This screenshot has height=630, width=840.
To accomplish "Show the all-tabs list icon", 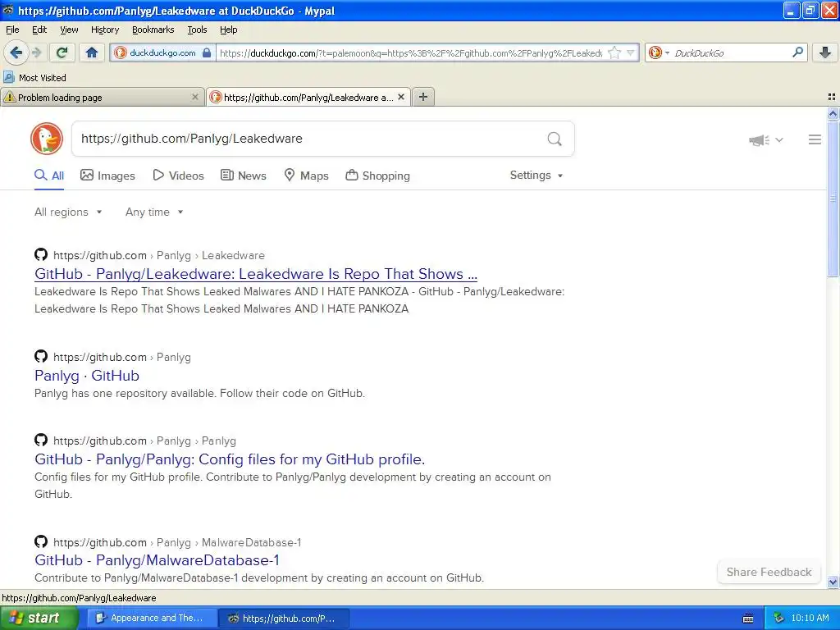I will 832,97.
